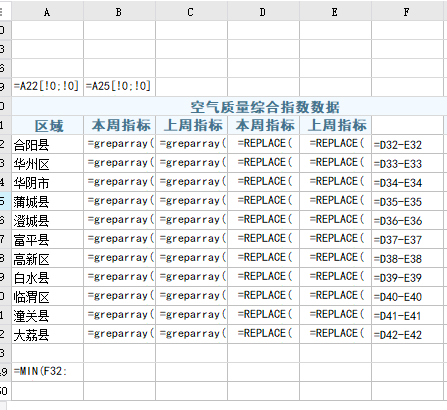
Task: Select column A header
Action: (47, 12)
